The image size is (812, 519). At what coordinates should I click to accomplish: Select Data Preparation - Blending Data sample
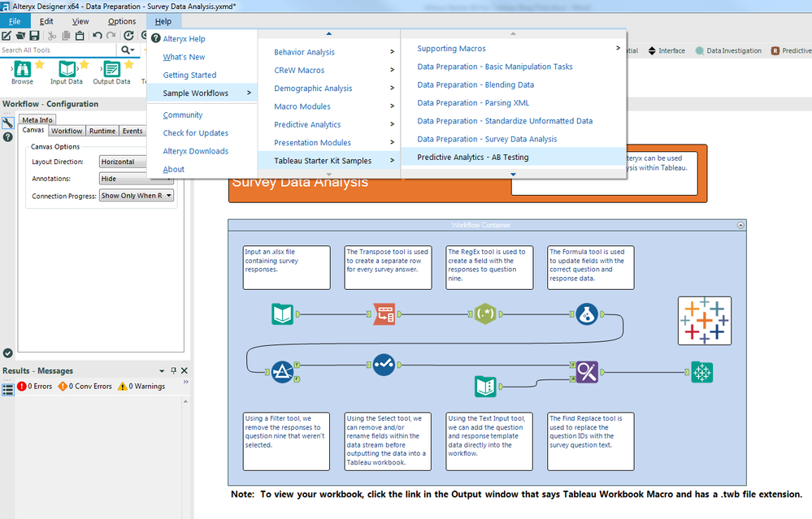click(475, 84)
